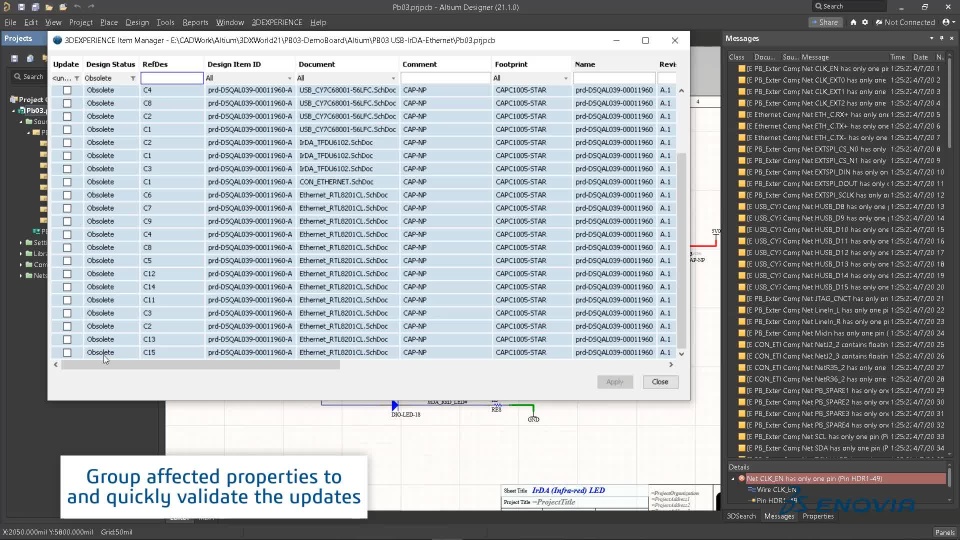
Task: Pin the Messages panel
Action: [x=942, y=38]
